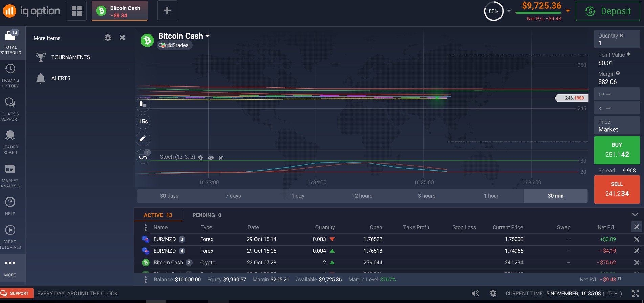Image resolution: width=644 pixels, height=303 pixels.
Task: Expand the EUR/NZD group badge 4
Action: (182, 251)
